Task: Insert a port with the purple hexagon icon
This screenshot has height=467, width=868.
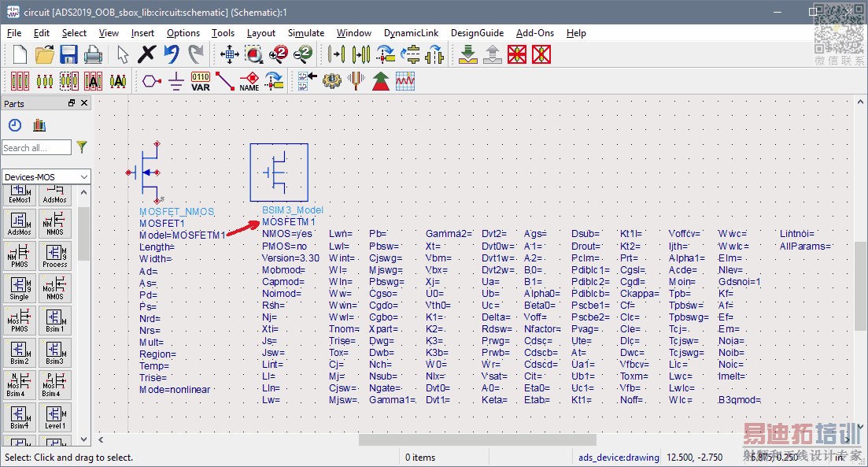Action: click(151, 81)
